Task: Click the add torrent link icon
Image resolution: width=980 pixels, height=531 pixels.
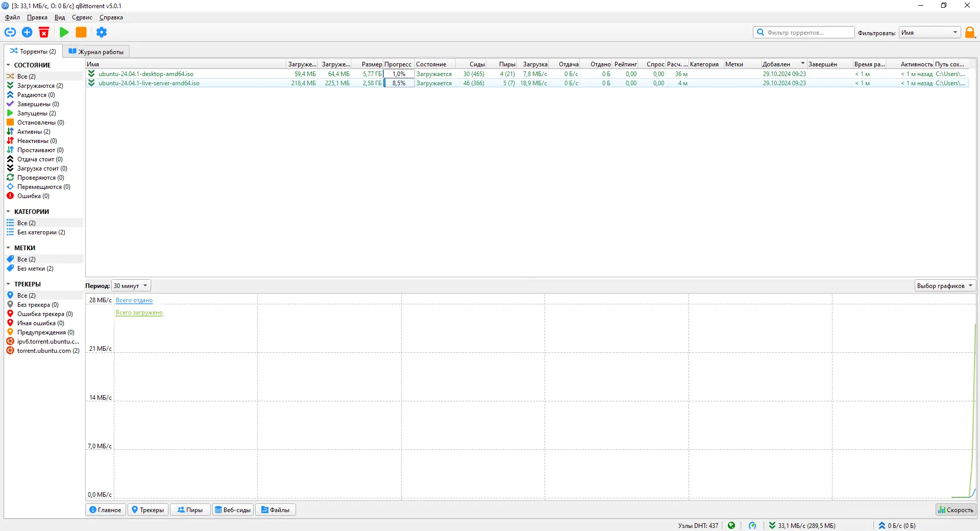Action: pyautogui.click(x=10, y=32)
